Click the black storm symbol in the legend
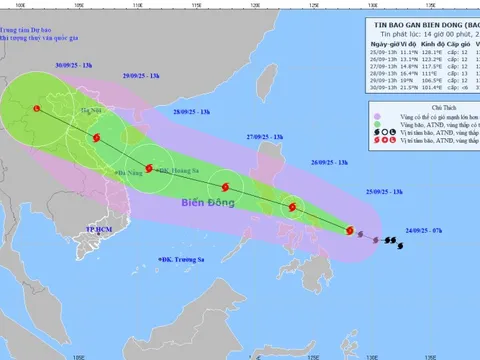The height and width of the screenshot is (360, 480). [x=377, y=132]
